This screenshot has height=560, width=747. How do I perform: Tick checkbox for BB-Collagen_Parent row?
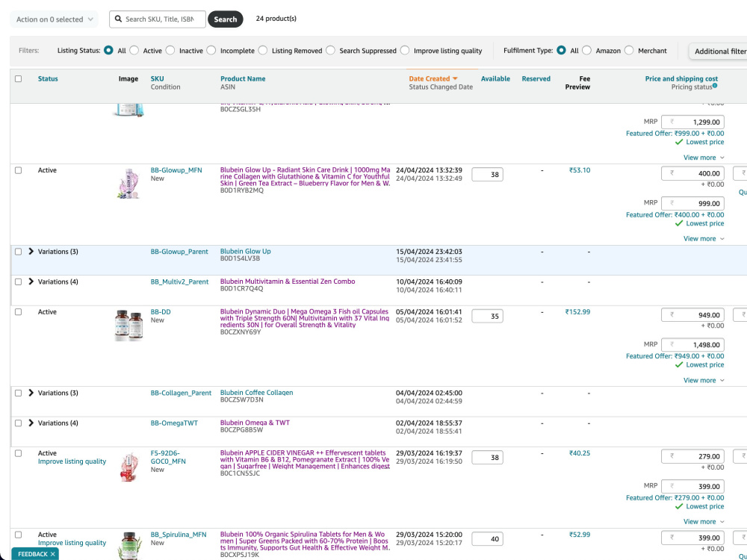point(18,393)
